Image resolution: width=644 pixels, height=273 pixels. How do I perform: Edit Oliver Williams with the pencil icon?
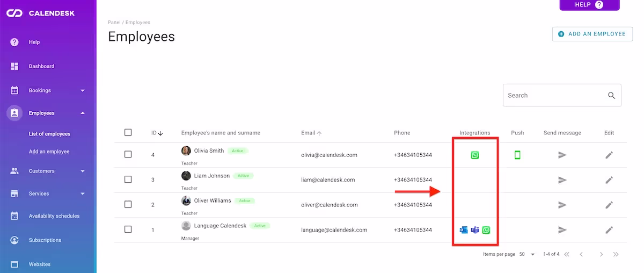pyautogui.click(x=609, y=205)
